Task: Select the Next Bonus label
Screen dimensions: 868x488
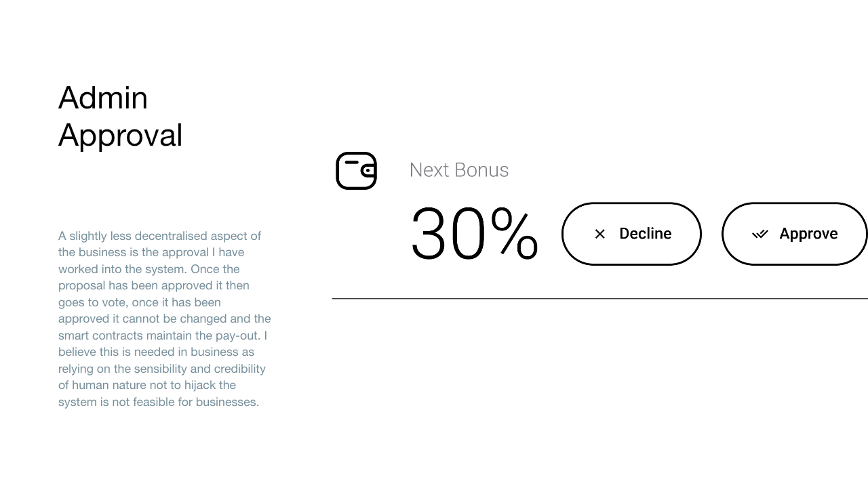Action: (459, 170)
